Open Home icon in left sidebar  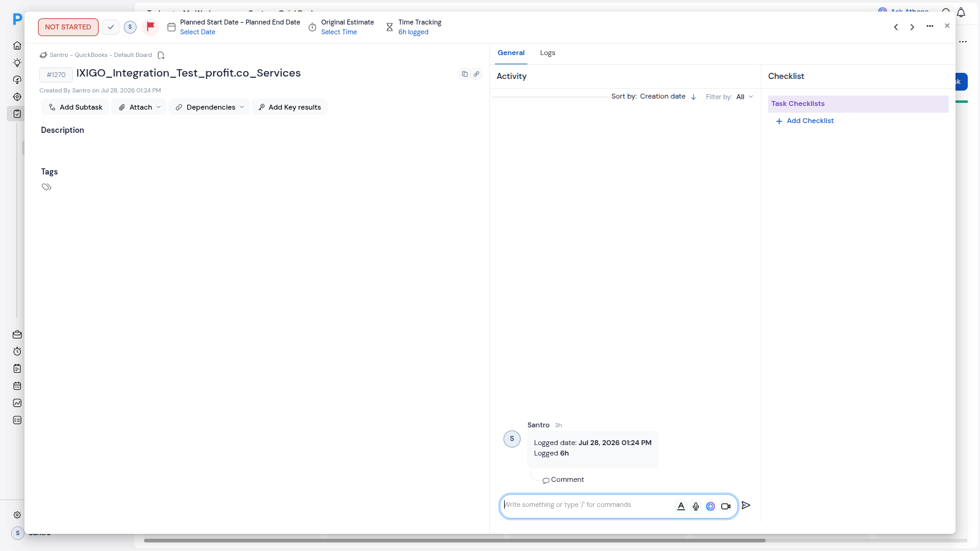pos(17,45)
